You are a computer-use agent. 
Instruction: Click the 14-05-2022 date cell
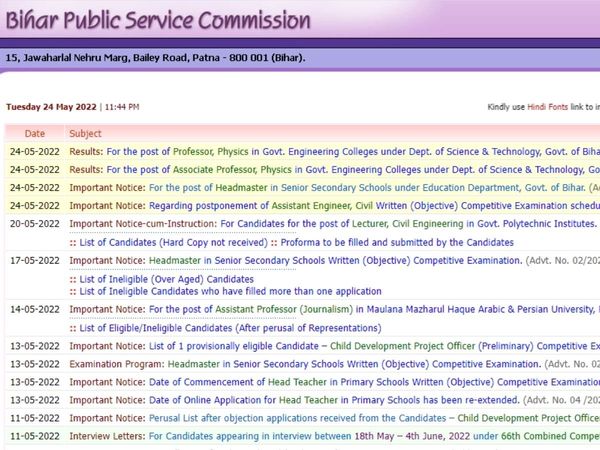(35, 310)
